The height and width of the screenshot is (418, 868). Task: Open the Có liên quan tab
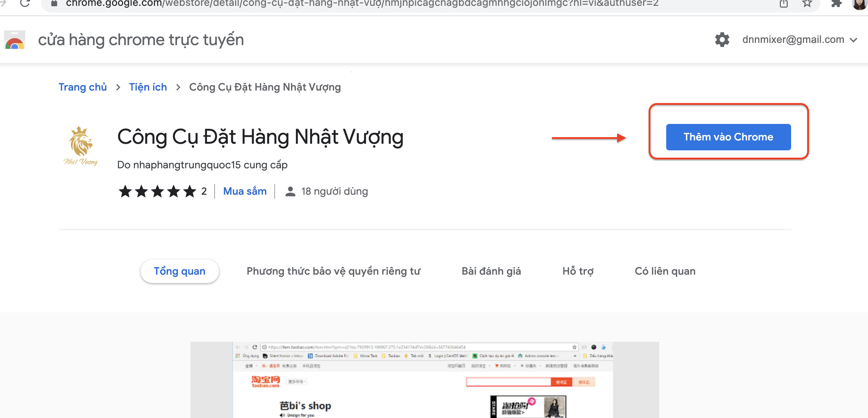[665, 271]
